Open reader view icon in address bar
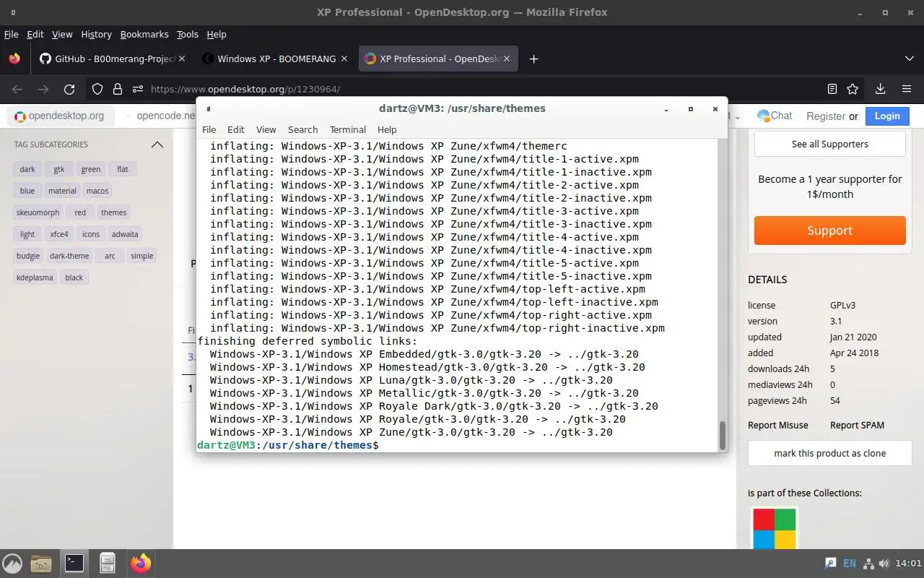924x578 pixels. click(832, 89)
